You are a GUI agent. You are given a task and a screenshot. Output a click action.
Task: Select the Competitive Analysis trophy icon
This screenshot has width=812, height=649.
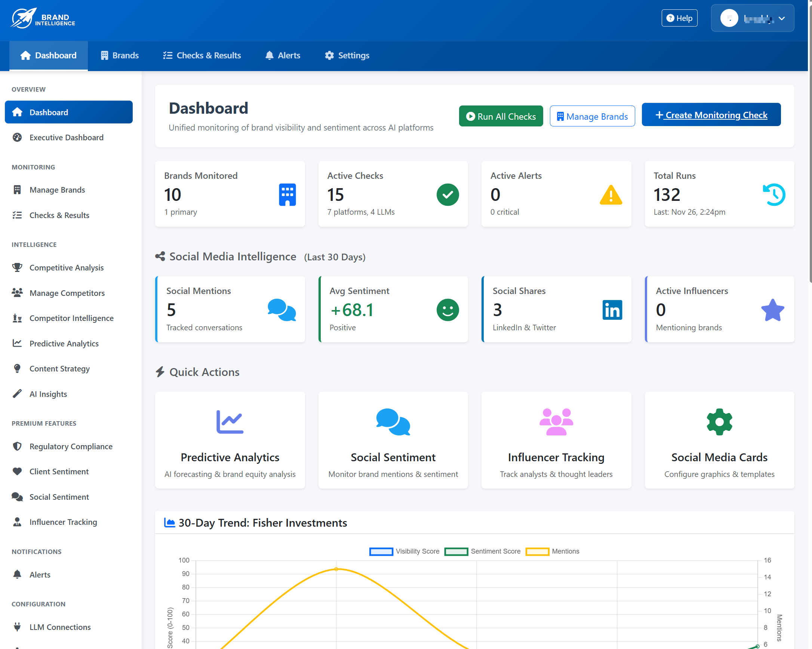point(17,267)
